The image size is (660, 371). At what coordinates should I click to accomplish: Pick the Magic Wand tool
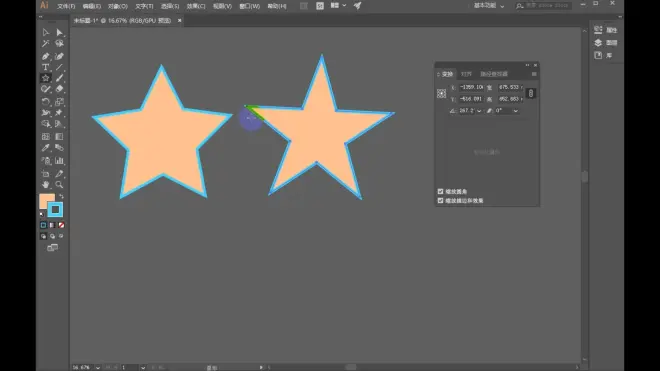click(x=45, y=43)
